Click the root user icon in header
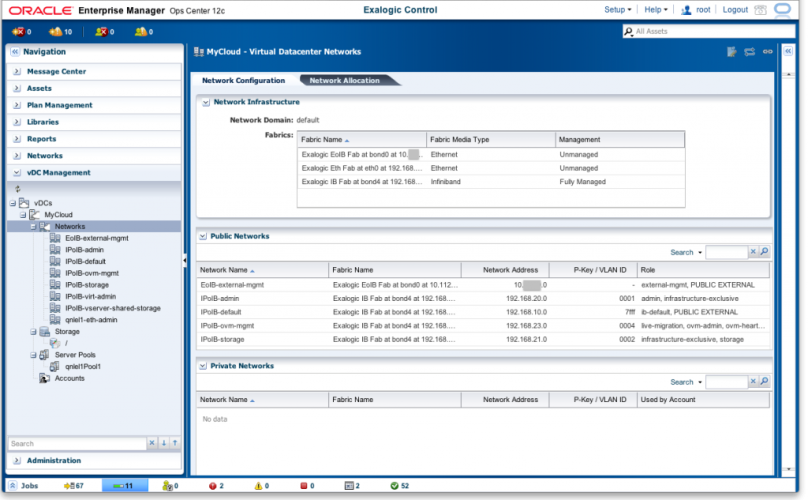This screenshot has width=808, height=500. 686,10
